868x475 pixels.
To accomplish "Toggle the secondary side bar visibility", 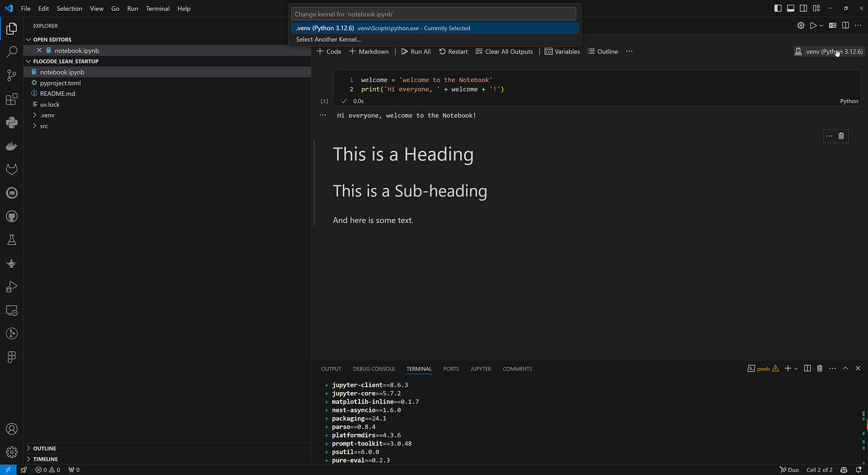I will tap(804, 8).
